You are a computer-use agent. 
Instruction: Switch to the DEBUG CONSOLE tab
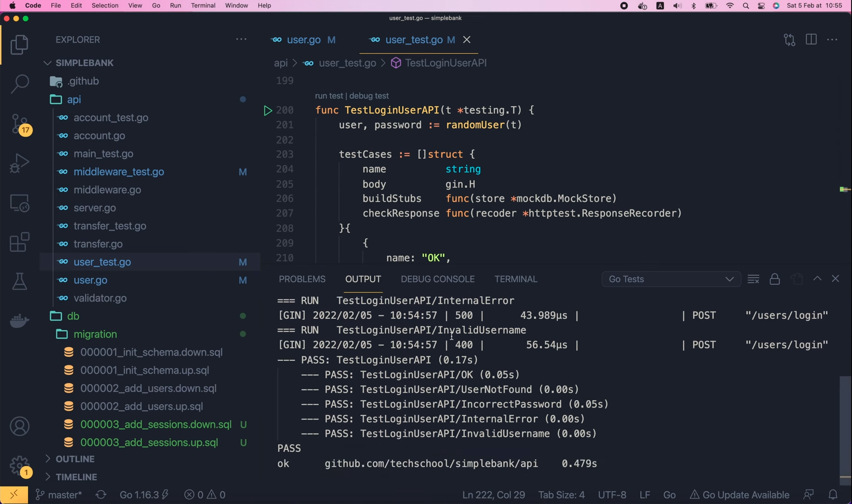pyautogui.click(x=438, y=279)
